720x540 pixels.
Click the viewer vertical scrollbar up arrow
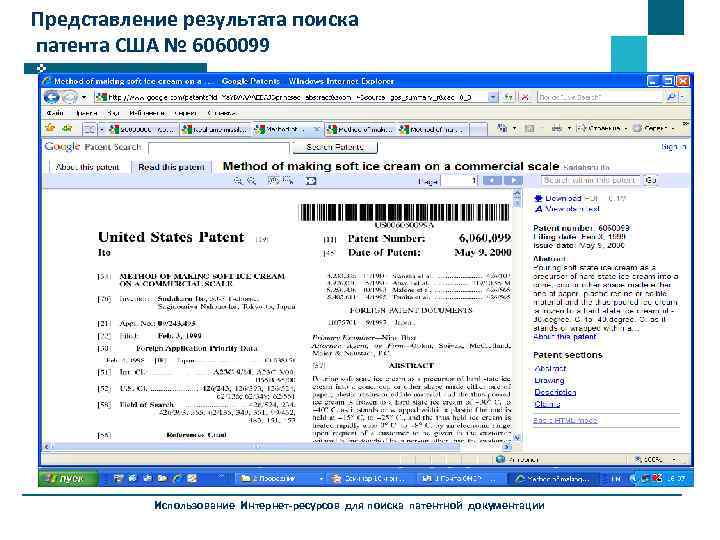pyautogui.click(x=517, y=194)
